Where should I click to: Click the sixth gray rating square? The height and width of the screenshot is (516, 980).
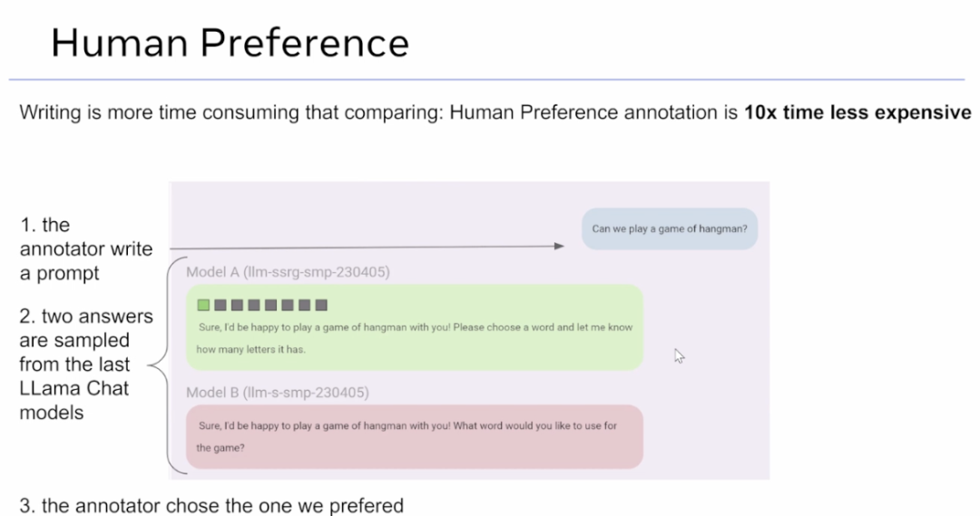pyautogui.click(x=288, y=306)
